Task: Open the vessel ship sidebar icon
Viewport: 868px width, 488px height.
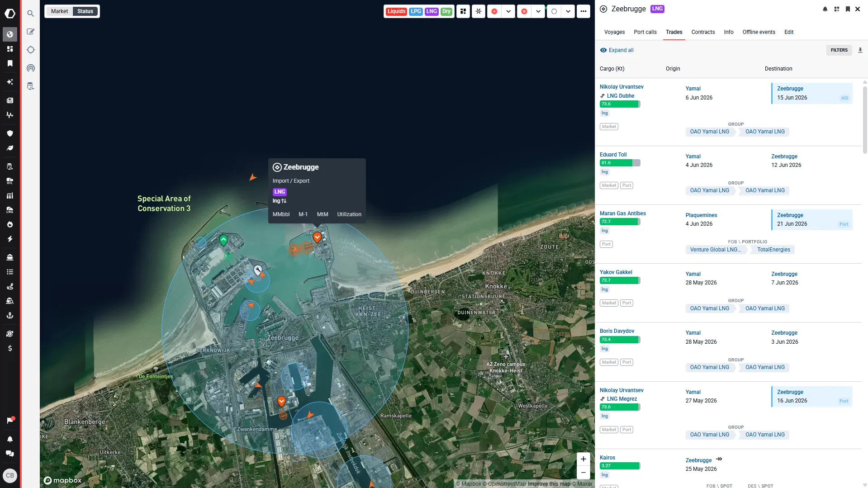Action: [x=10, y=257]
